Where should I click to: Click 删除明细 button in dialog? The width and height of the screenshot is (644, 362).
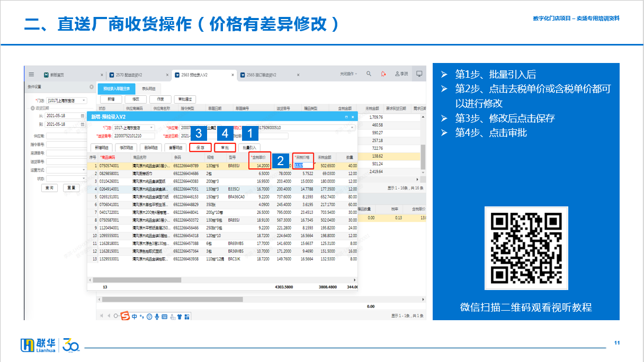151,148
